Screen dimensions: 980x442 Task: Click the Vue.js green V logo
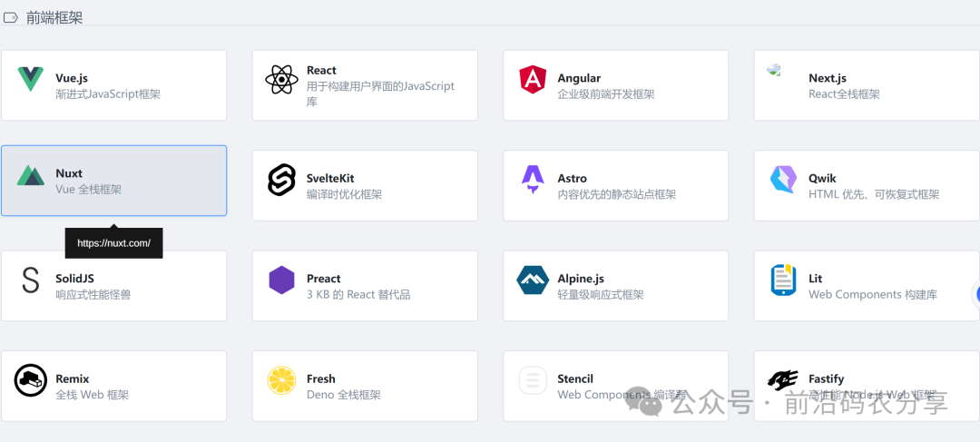(x=31, y=79)
